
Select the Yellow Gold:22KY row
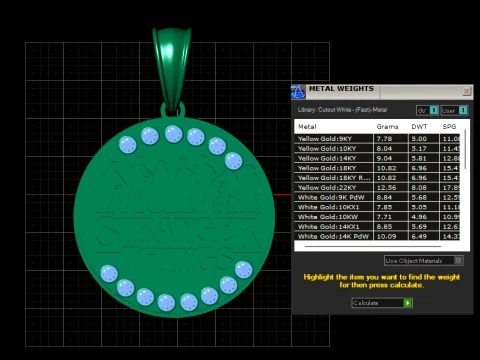click(377, 187)
